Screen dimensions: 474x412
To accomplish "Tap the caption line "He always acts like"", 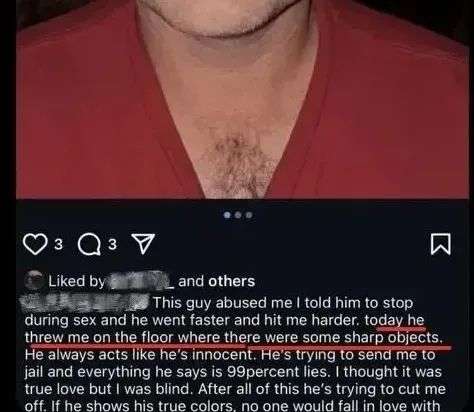I will point(230,355).
